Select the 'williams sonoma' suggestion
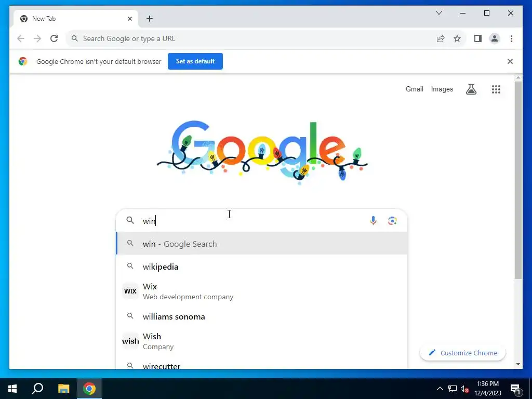 pyautogui.click(x=262, y=316)
